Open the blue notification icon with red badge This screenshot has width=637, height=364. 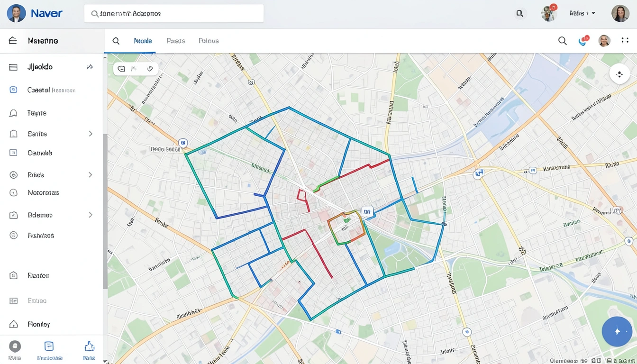pyautogui.click(x=583, y=41)
